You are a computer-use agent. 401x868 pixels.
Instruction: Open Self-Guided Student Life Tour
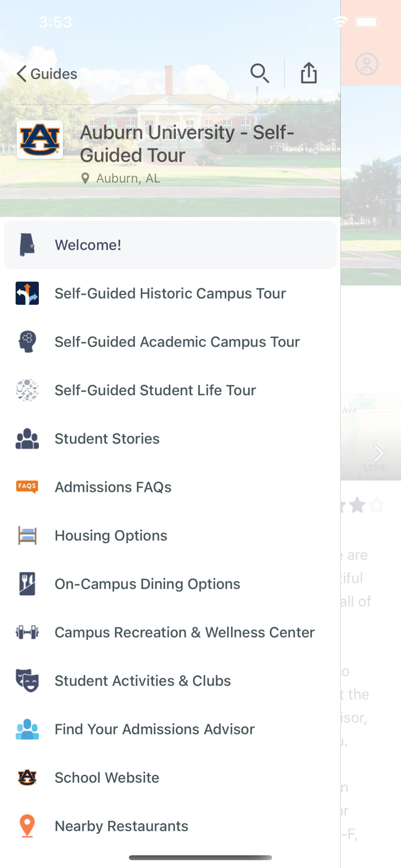[155, 390]
